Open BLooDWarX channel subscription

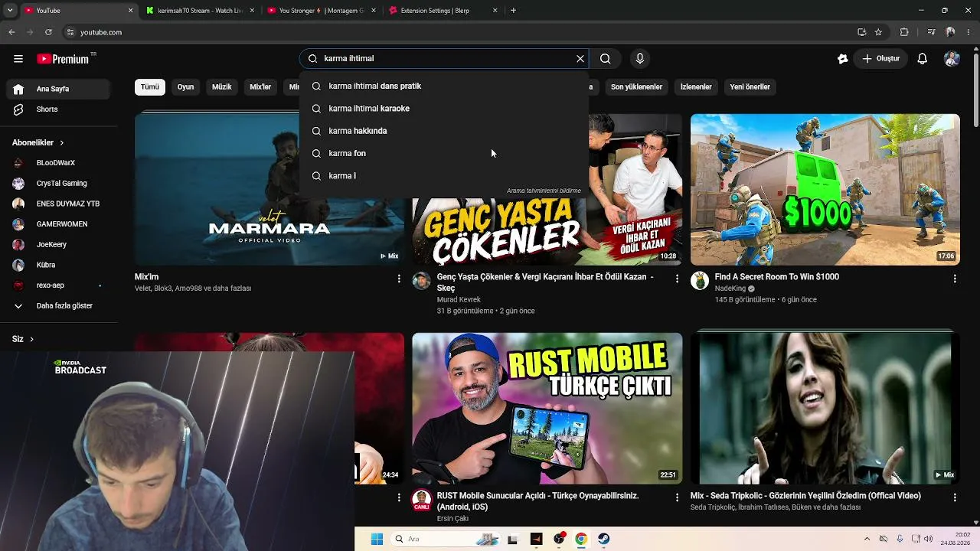59,163
